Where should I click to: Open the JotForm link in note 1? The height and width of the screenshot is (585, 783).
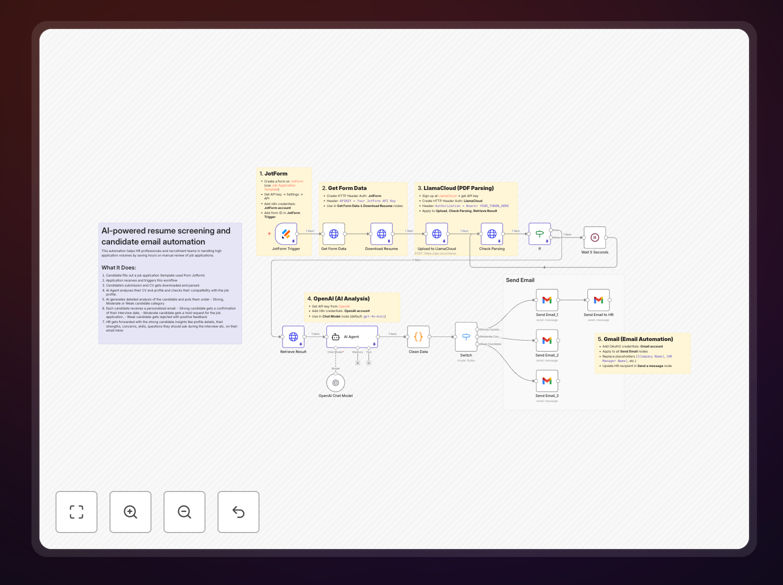(297, 181)
